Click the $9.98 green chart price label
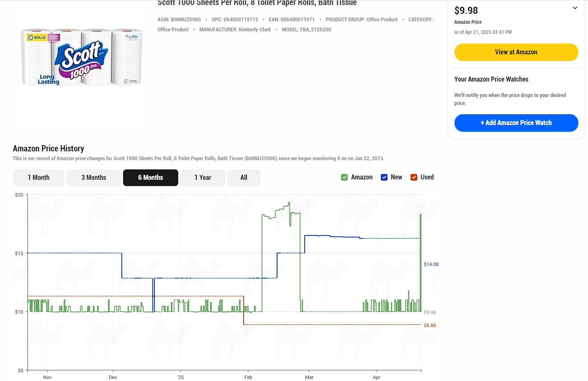This screenshot has height=381, width=588. pos(430,312)
